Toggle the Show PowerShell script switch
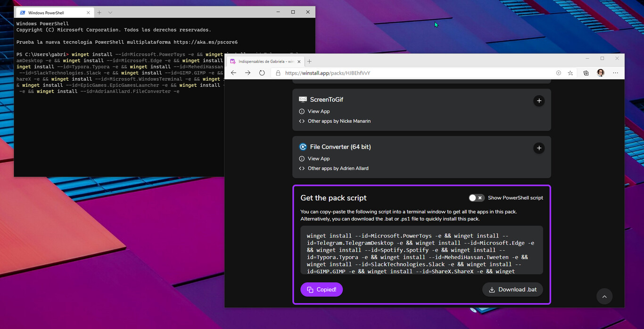Viewport: 644px width, 329px height. point(476,198)
